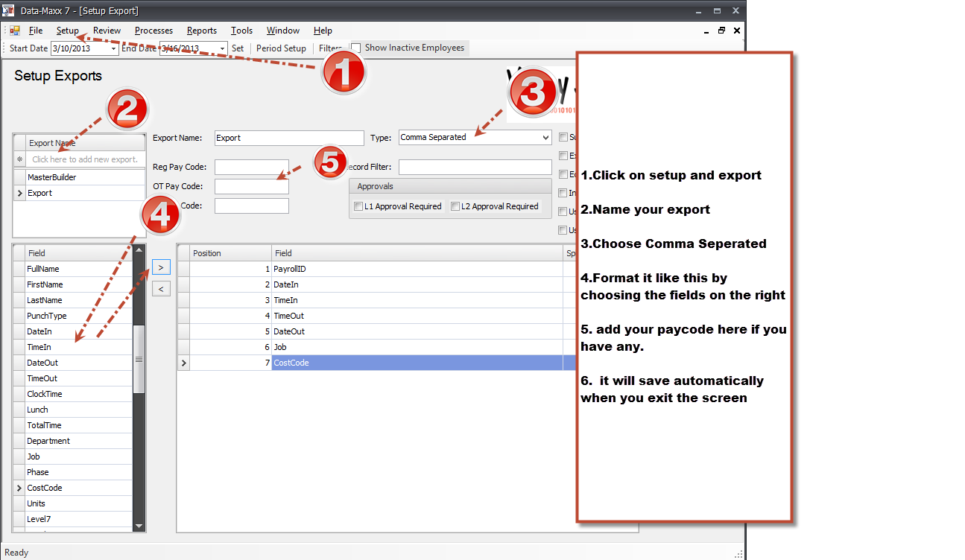The image size is (965, 560).
Task: Click the Data-Maxx icon in the menu bar
Action: pos(15,31)
